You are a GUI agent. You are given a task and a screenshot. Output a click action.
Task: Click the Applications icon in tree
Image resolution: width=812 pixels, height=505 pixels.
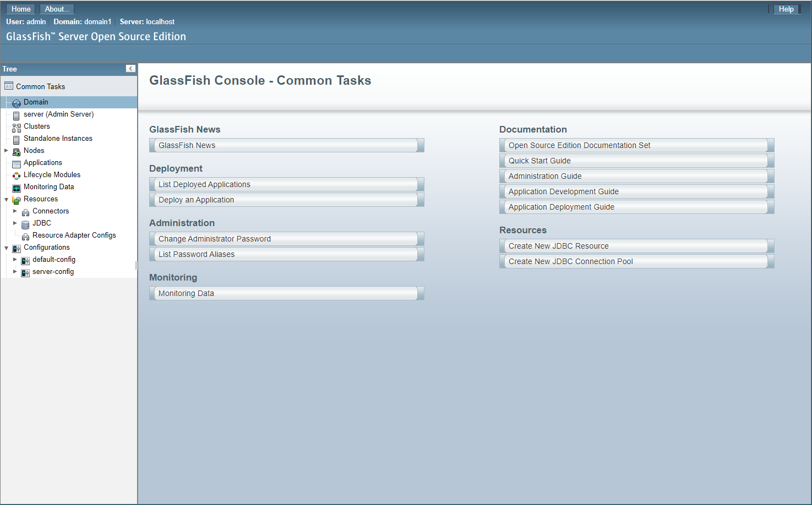(x=17, y=163)
